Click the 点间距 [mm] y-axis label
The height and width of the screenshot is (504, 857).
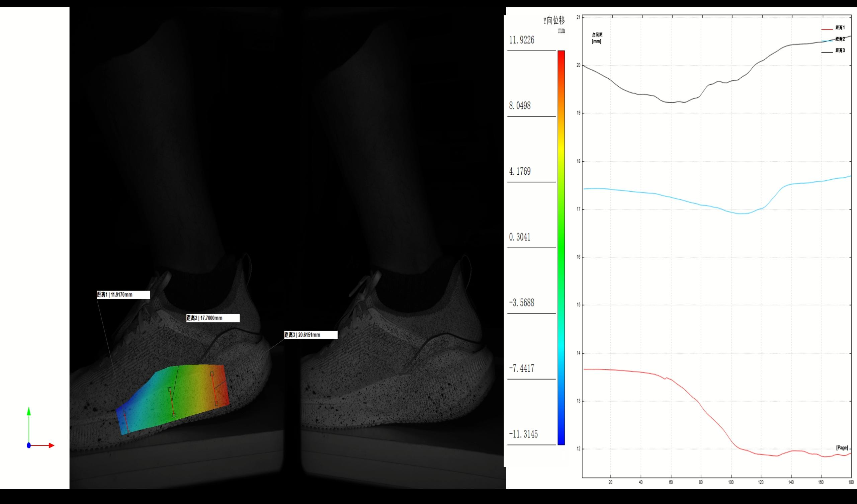[x=597, y=38]
